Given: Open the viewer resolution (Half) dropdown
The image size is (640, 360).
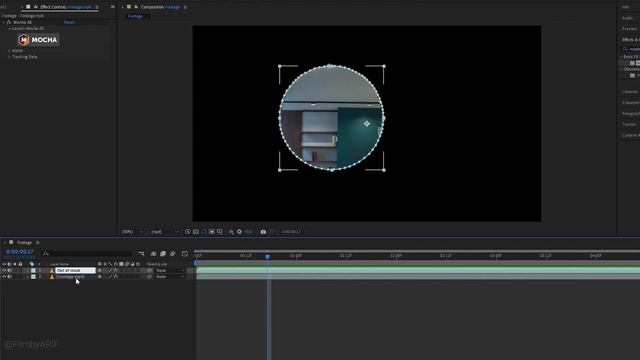Looking at the screenshot, I should (x=164, y=231).
